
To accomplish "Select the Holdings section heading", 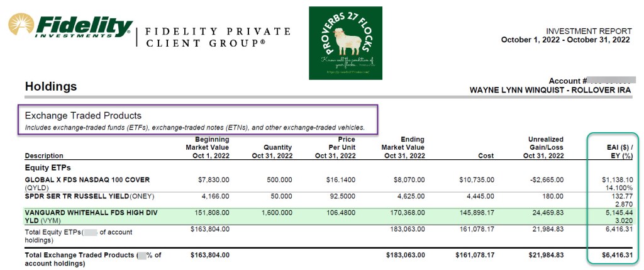I will (x=51, y=87).
